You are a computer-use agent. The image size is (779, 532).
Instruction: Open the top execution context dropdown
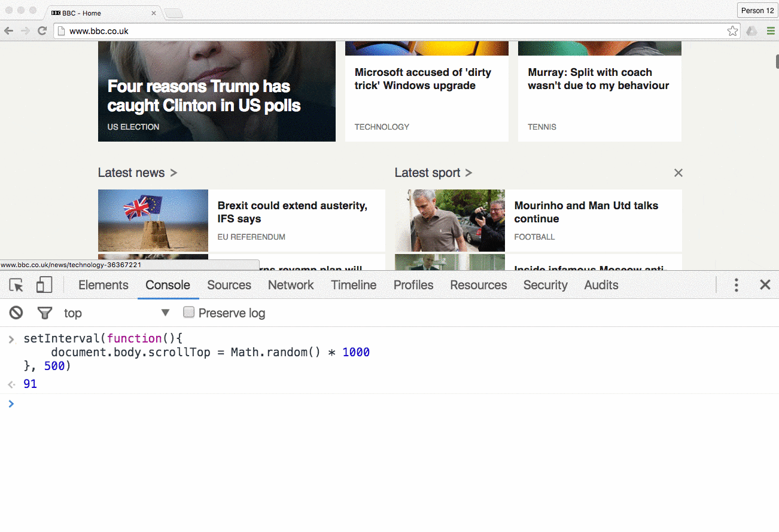(117, 313)
